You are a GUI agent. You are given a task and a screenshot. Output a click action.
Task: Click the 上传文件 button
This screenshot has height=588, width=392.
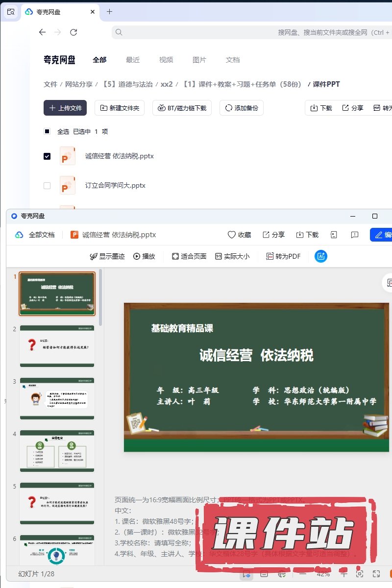(65, 108)
